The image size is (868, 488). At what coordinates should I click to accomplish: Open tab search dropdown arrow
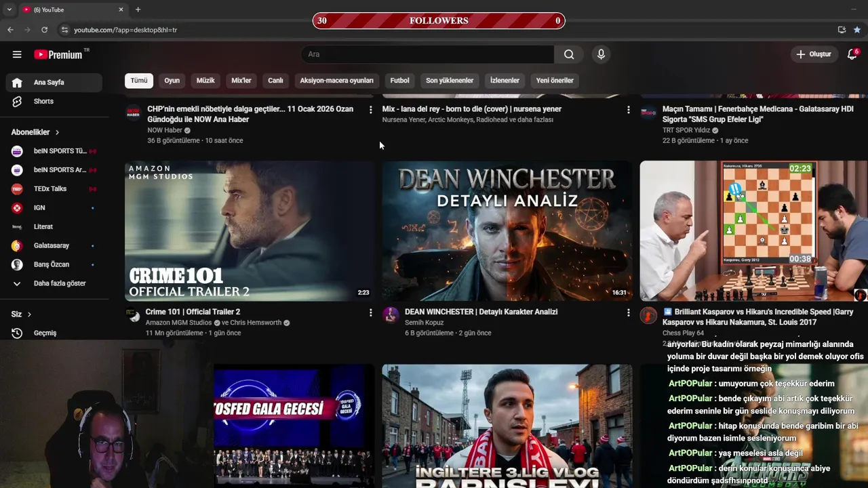point(9,9)
